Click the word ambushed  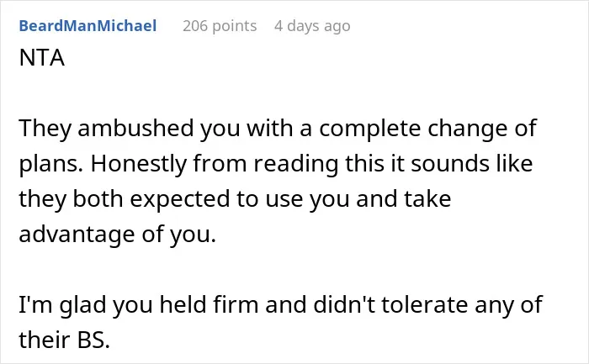135,129
